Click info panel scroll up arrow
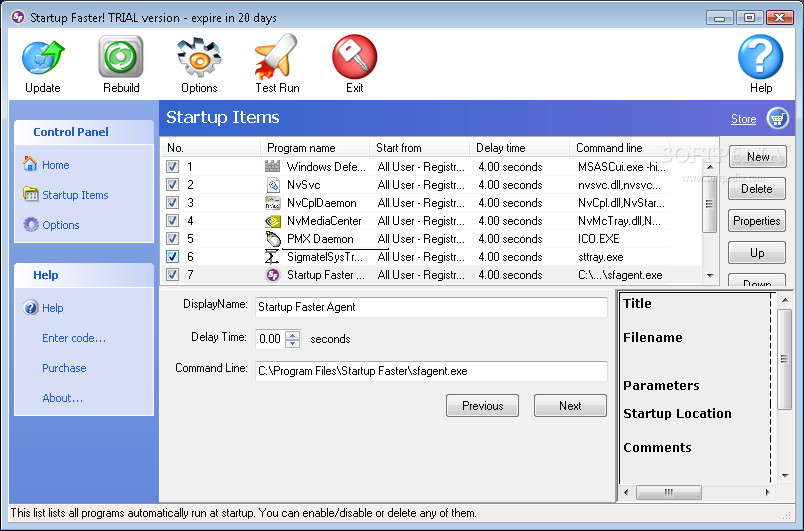Viewport: 804px width, 531px height. point(785,299)
